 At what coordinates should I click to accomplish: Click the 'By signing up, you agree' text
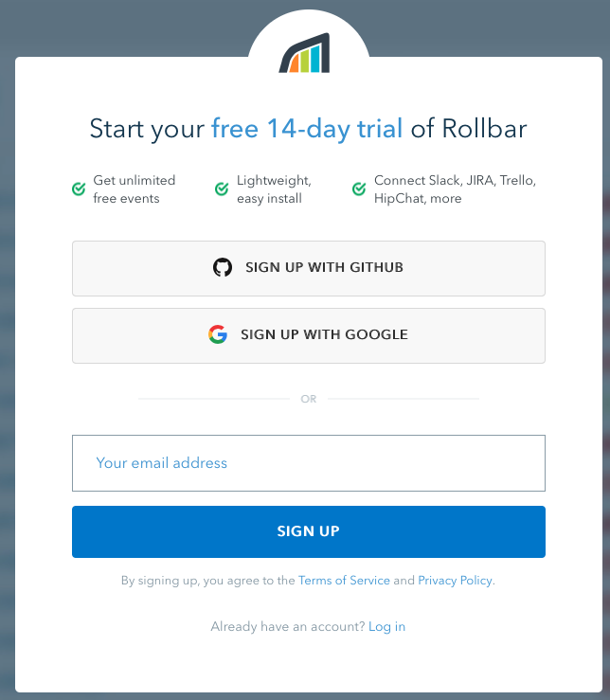pos(207,581)
